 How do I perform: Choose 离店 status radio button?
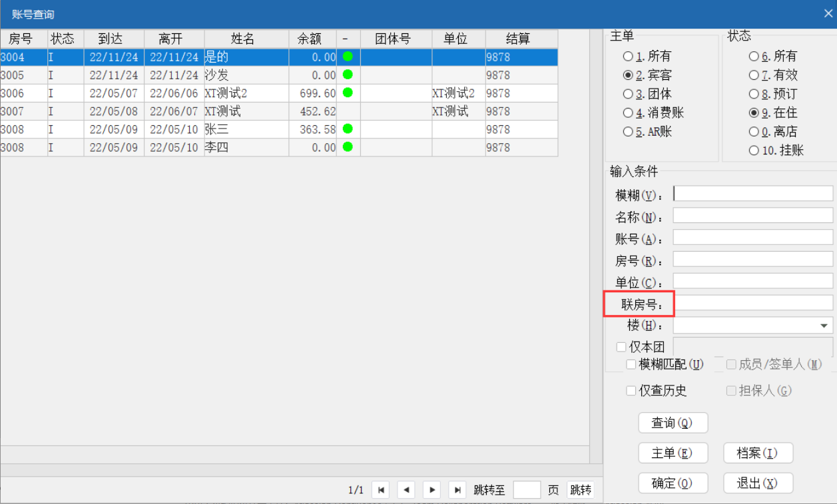point(754,132)
